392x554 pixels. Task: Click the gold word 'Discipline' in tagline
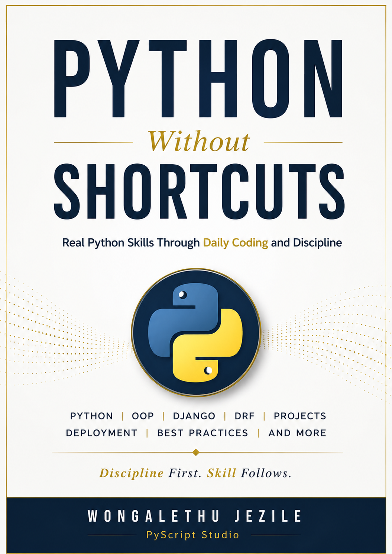(x=132, y=473)
